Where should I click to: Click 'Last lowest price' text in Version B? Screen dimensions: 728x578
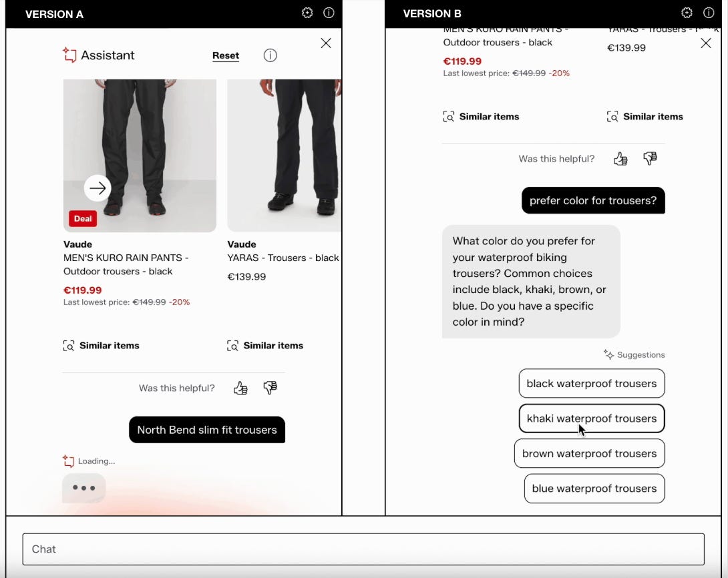476,73
